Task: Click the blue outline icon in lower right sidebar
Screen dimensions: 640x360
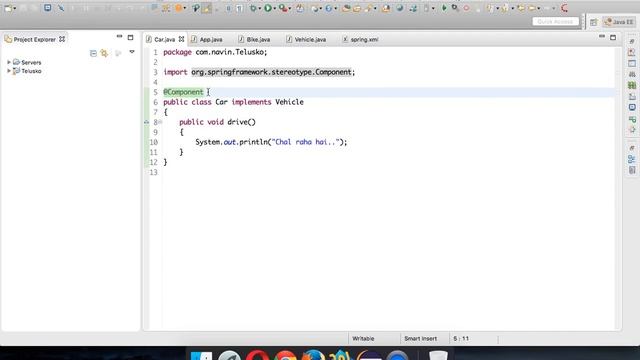Action: [x=632, y=159]
